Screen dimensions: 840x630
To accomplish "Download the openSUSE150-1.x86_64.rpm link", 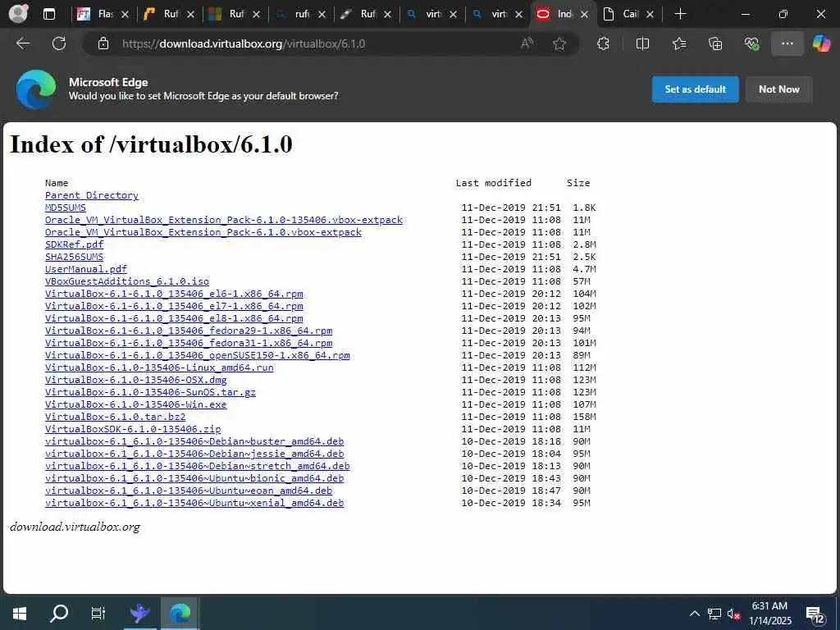I will [x=197, y=355].
